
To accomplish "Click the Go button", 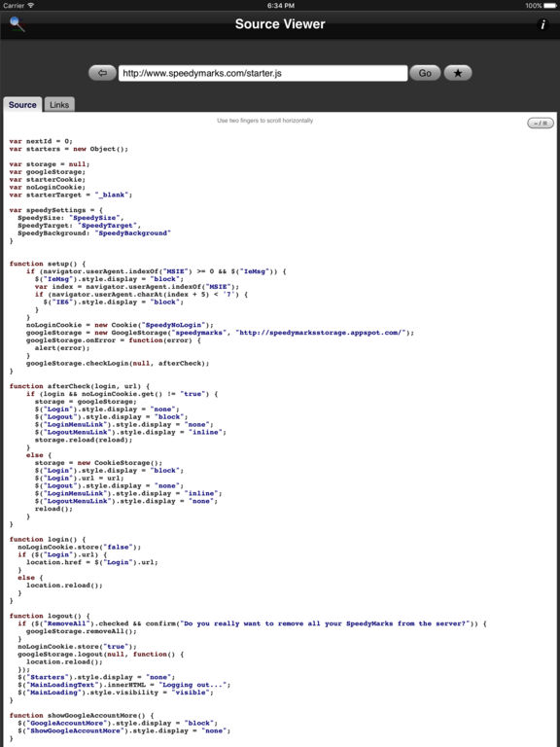I will click(425, 73).
